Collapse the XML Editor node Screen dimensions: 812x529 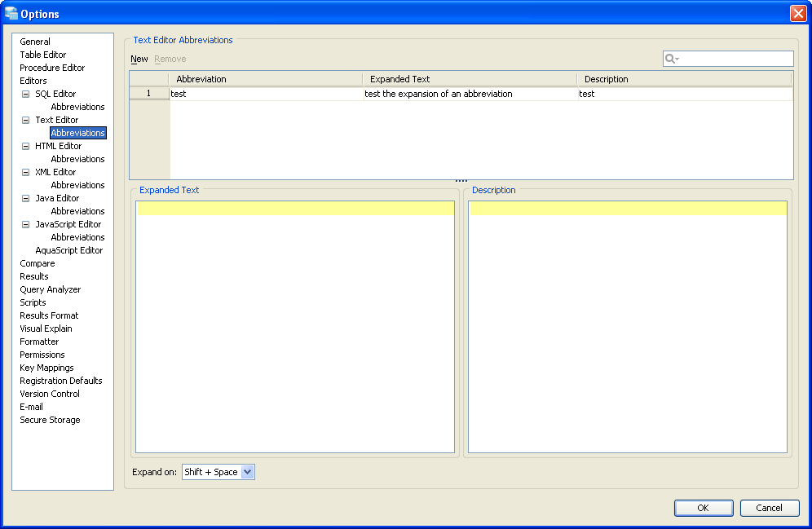(x=25, y=172)
